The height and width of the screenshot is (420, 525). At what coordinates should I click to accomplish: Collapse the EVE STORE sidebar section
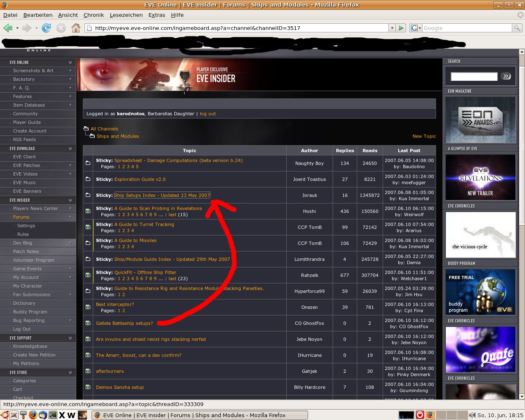[x=70, y=372]
